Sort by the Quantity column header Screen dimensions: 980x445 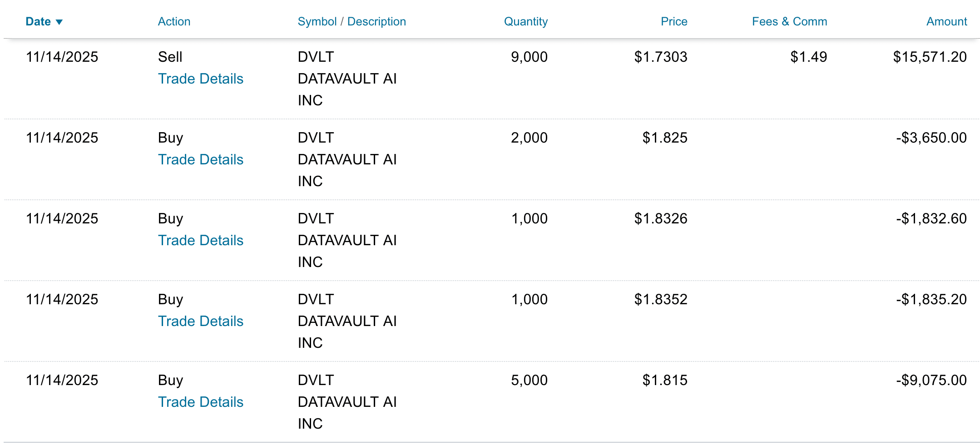tap(525, 22)
